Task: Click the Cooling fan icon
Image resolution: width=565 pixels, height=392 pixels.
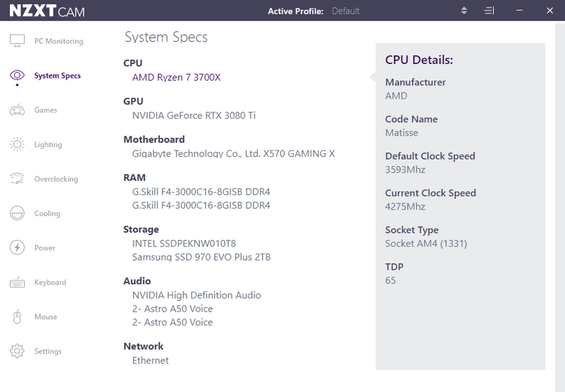Action: coord(18,213)
